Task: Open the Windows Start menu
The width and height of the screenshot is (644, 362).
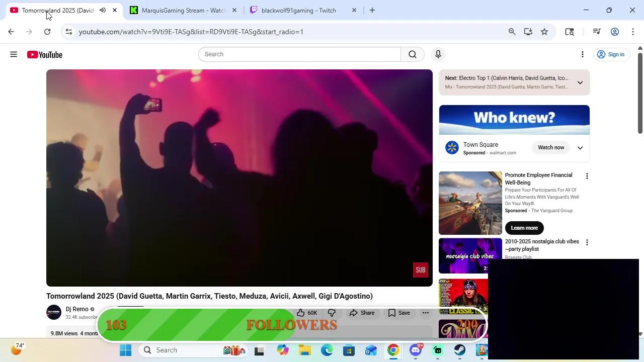Action: [x=125, y=350]
